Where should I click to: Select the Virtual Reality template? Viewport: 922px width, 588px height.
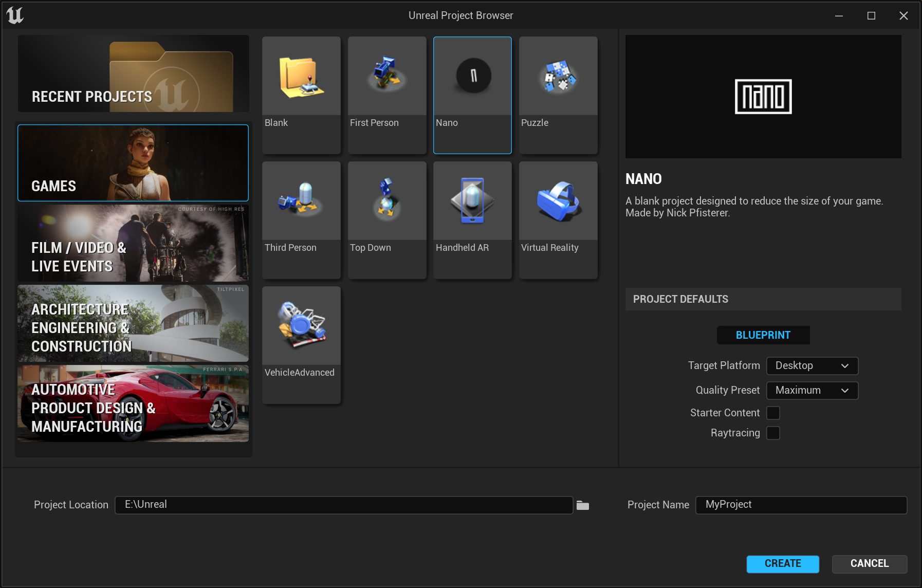click(x=558, y=220)
